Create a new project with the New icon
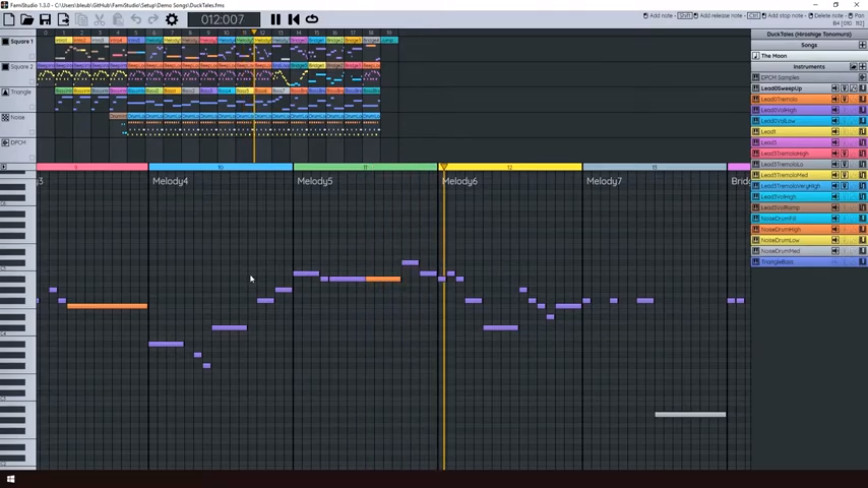 9,19
